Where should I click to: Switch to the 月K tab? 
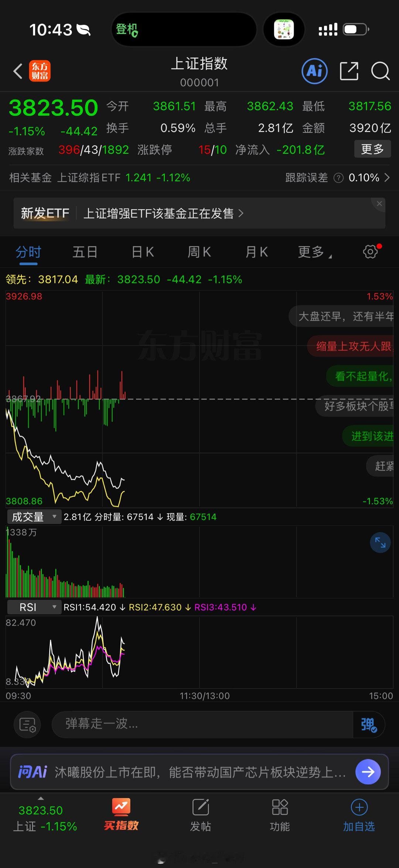[256, 252]
